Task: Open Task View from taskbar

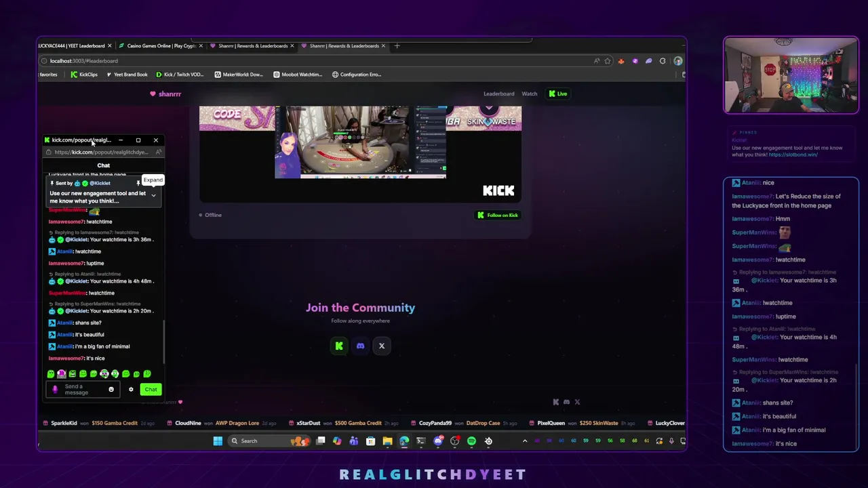Action: pyautogui.click(x=320, y=441)
